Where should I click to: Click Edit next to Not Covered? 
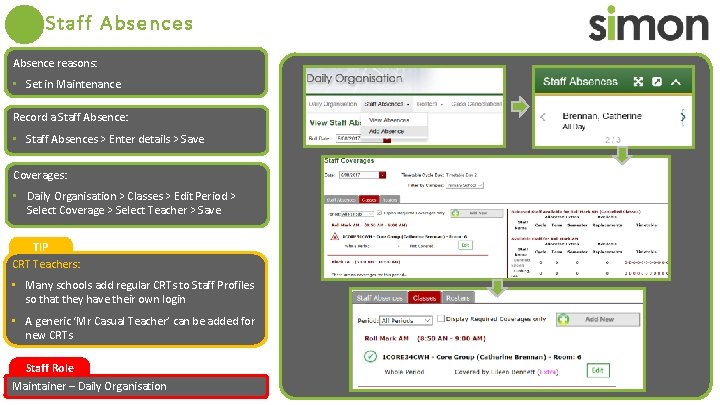pos(465,245)
